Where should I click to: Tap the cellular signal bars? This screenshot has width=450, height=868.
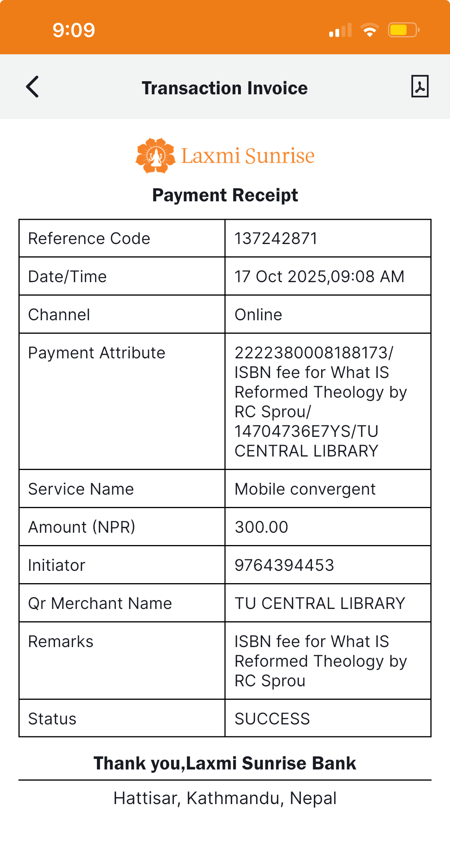pos(340,30)
